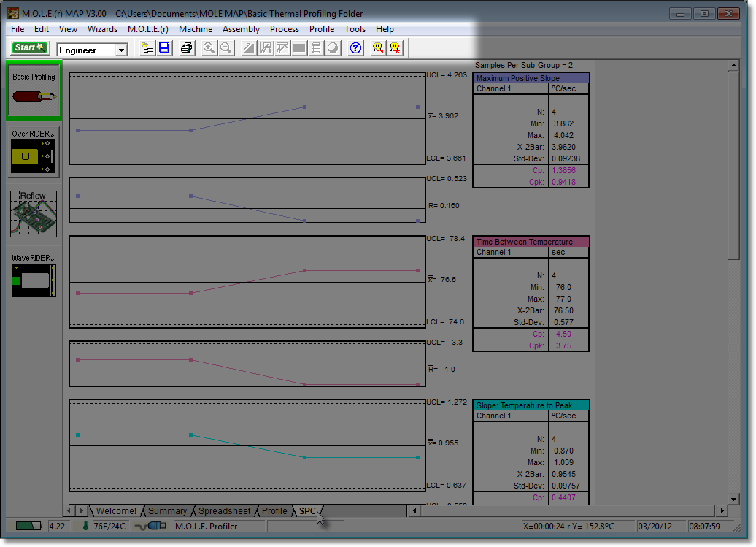This screenshot has width=756, height=547.
Task: Click the globe toolbar icon
Action: (333, 48)
